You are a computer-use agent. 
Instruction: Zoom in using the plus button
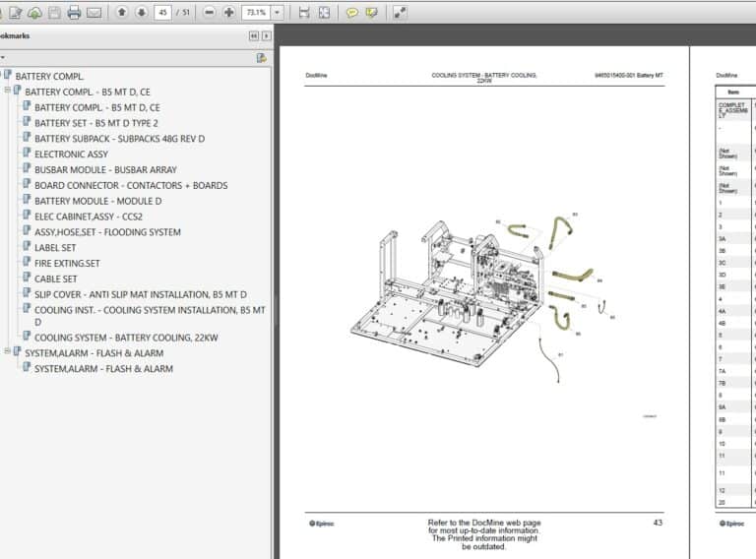(x=229, y=13)
